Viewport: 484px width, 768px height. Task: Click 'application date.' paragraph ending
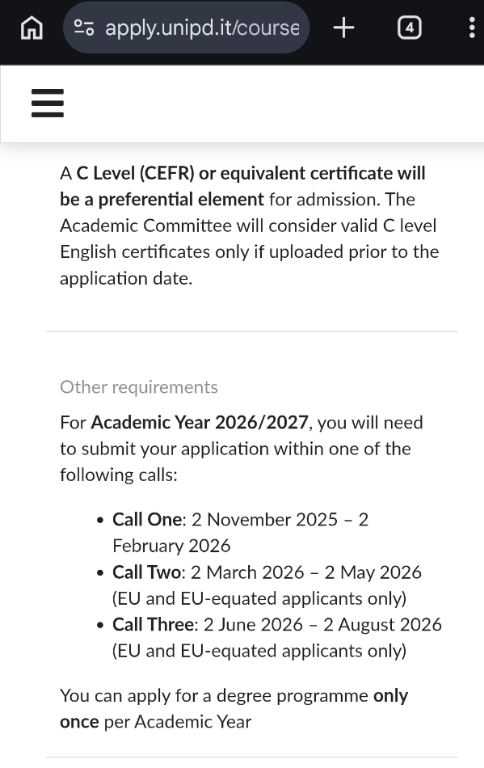126,278
